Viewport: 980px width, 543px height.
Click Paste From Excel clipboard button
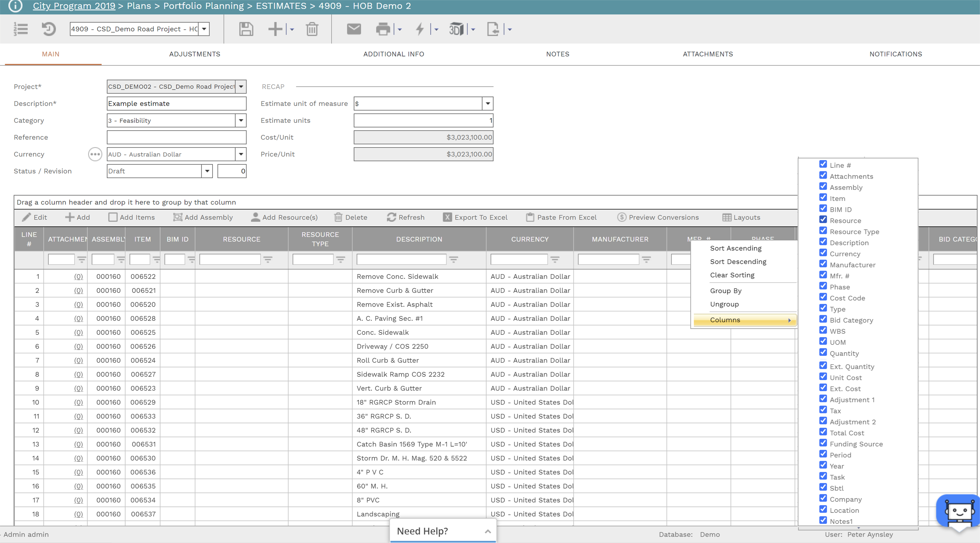[561, 217]
